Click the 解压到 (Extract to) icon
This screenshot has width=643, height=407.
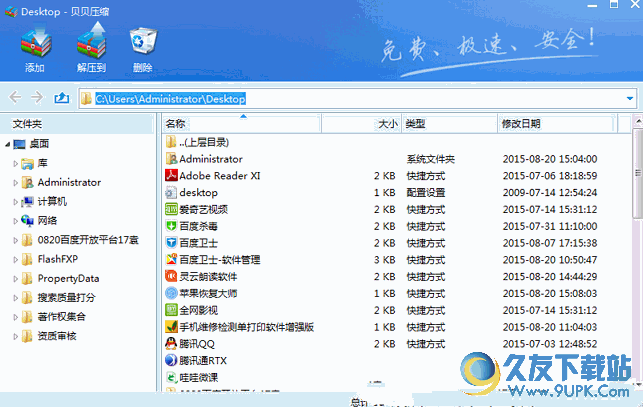(x=92, y=41)
